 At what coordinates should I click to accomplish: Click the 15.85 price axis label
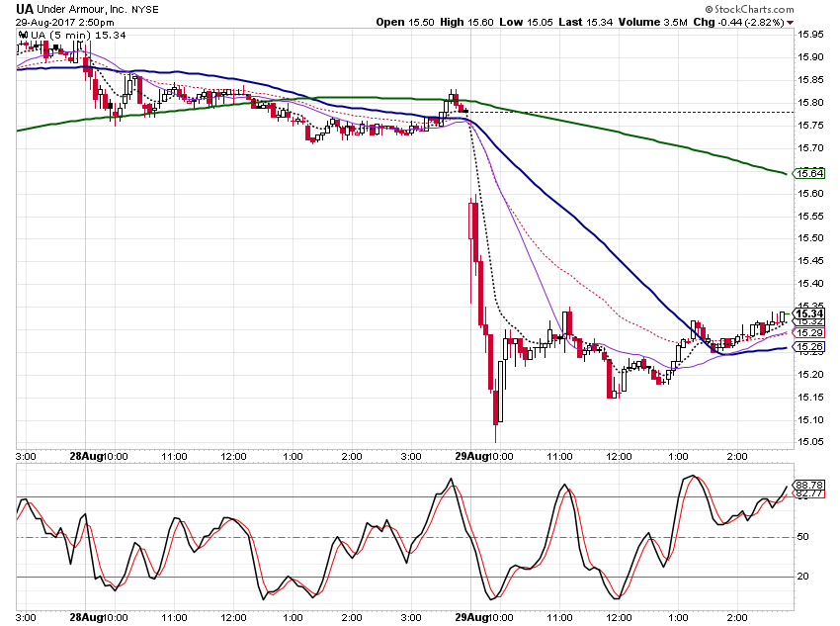pyautogui.click(x=810, y=80)
